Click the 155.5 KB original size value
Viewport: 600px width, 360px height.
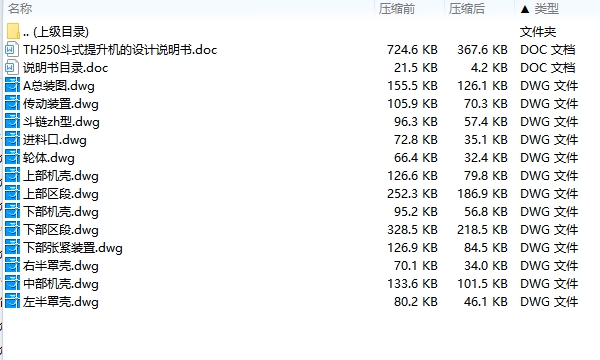point(412,86)
